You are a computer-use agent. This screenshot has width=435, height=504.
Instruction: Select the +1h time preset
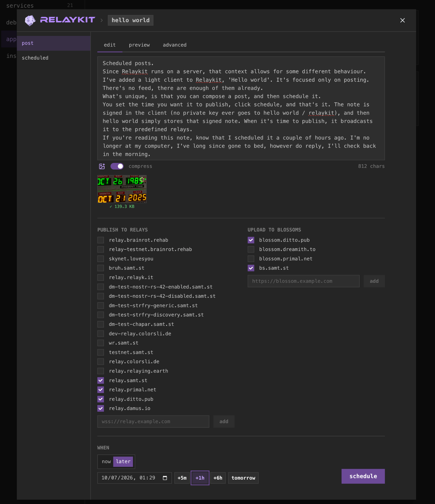(x=200, y=478)
